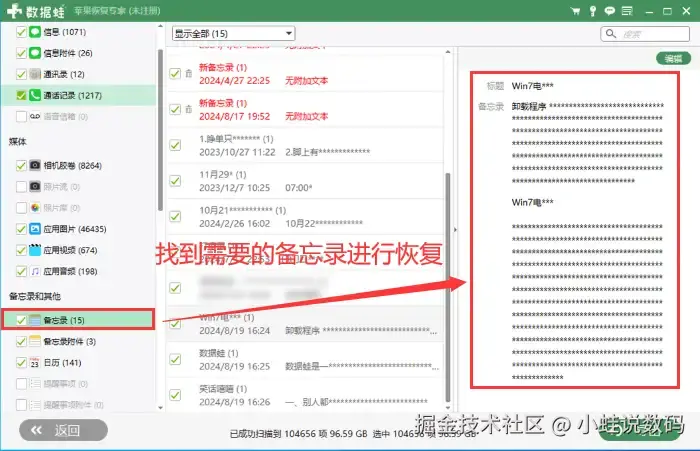
Task: Click trash icon on 2024/8/17 19:52 note
Action: tap(189, 109)
